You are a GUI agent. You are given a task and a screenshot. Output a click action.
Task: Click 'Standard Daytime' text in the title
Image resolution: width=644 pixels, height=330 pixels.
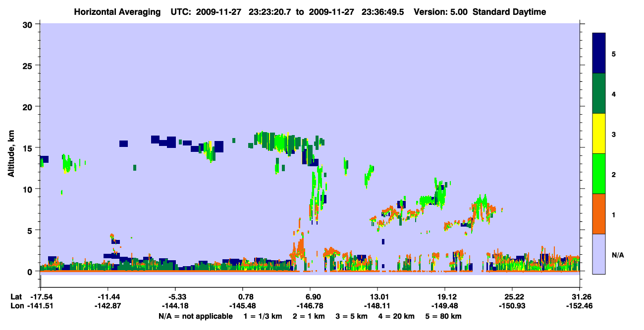pos(509,12)
